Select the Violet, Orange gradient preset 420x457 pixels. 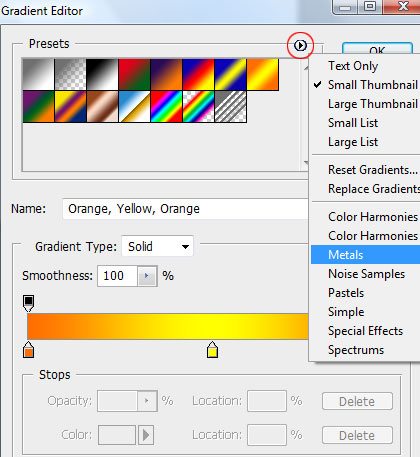coord(166,74)
